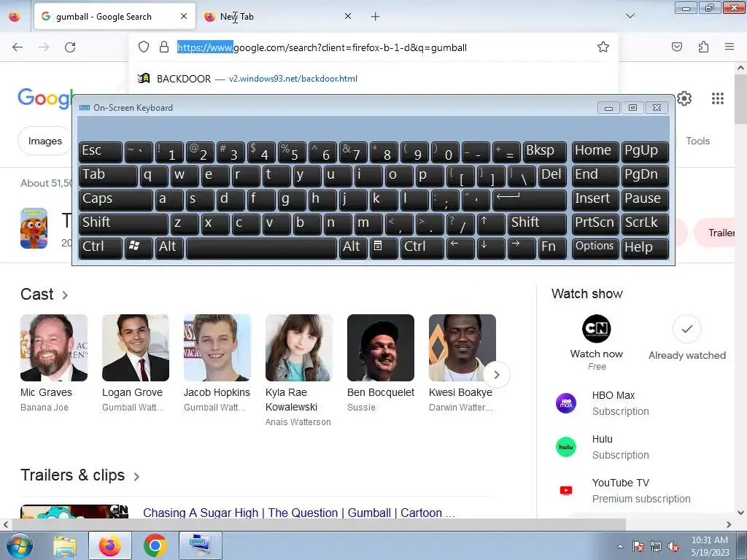This screenshot has width=747, height=560.
Task: Click the Bksp key on keyboard
Action: pyautogui.click(x=544, y=152)
